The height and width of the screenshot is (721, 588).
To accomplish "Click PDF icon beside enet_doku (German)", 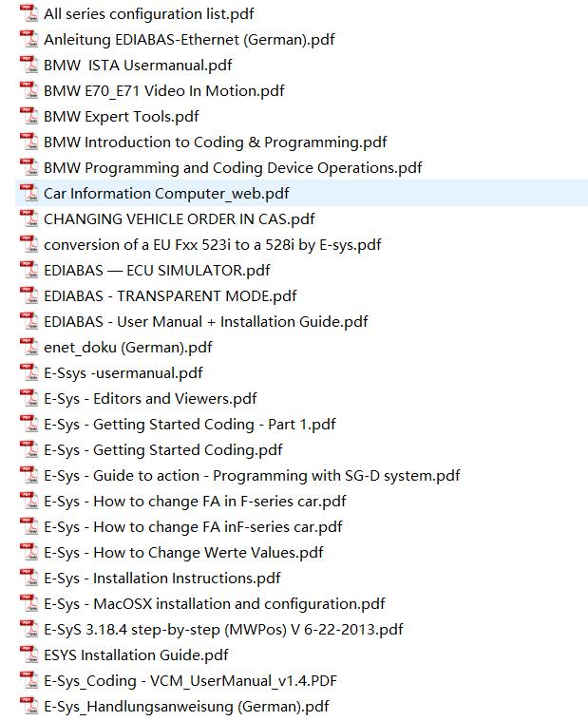I will pos(28,347).
